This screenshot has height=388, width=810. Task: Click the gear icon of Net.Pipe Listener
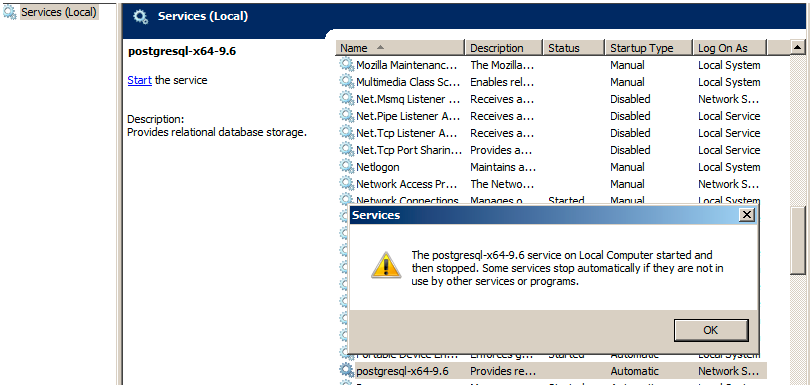tap(346, 116)
